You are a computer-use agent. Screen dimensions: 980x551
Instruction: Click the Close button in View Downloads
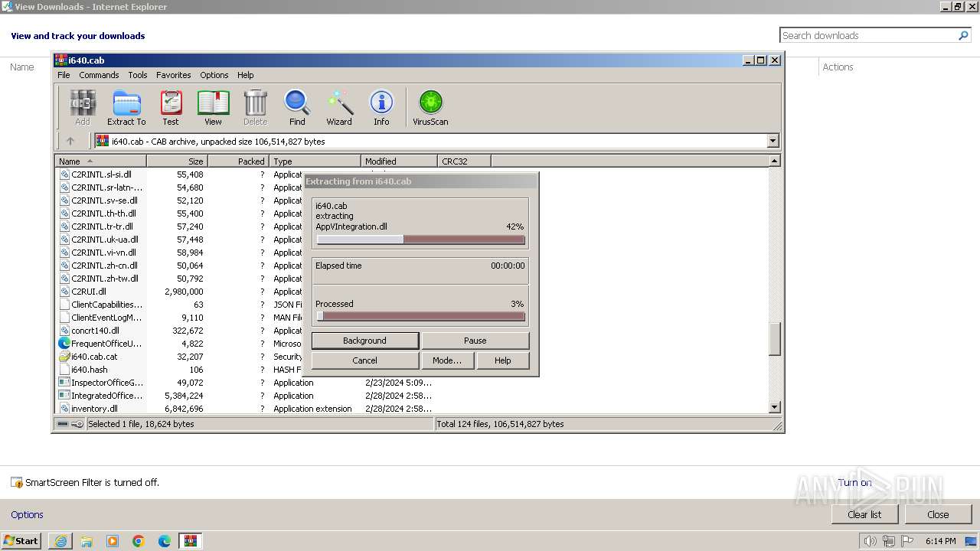938,514
